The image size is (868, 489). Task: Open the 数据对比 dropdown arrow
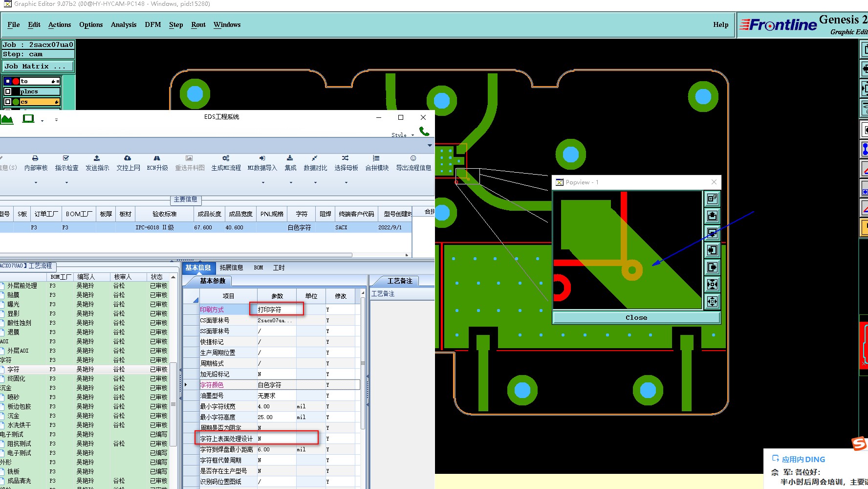coord(315,182)
